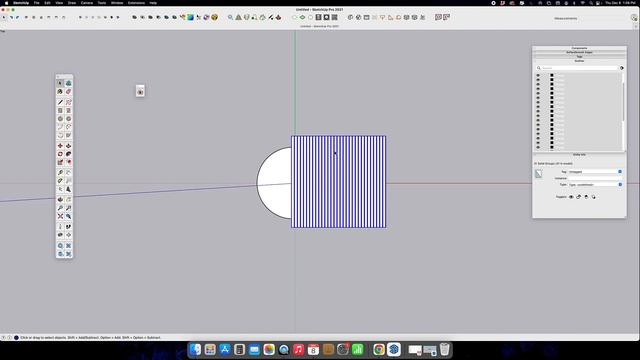
Task: Choose the Rotate tool
Action: tap(60, 154)
